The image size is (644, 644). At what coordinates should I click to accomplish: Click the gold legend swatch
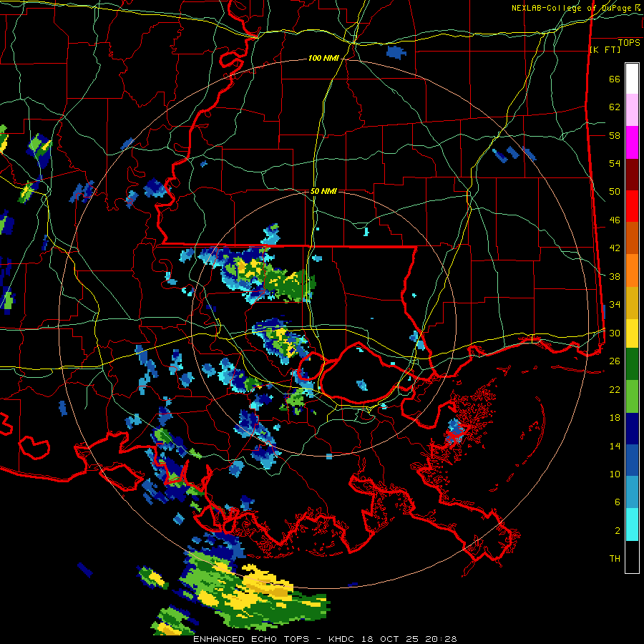632,303
